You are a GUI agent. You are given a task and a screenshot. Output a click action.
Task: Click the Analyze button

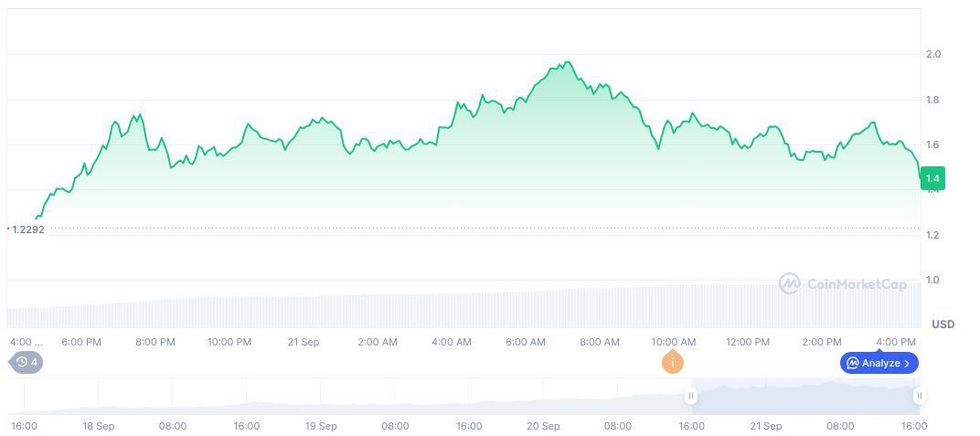coord(879,363)
